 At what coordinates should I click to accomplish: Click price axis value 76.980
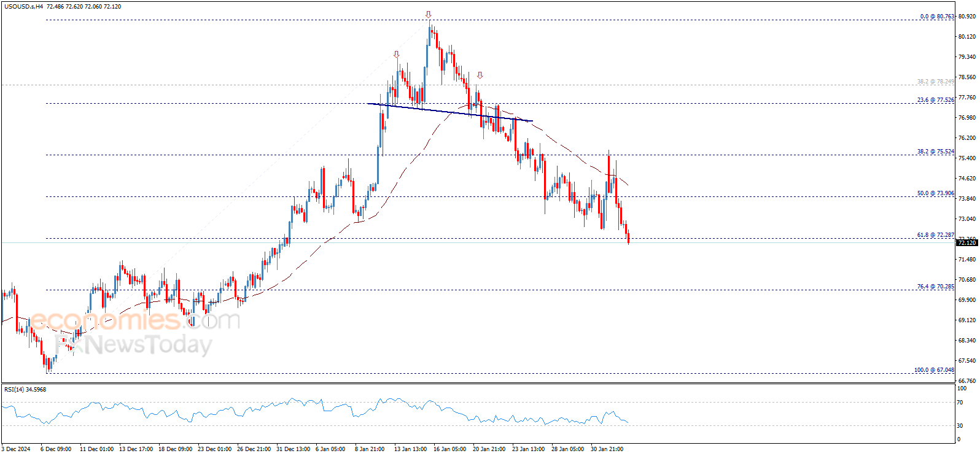(967, 118)
